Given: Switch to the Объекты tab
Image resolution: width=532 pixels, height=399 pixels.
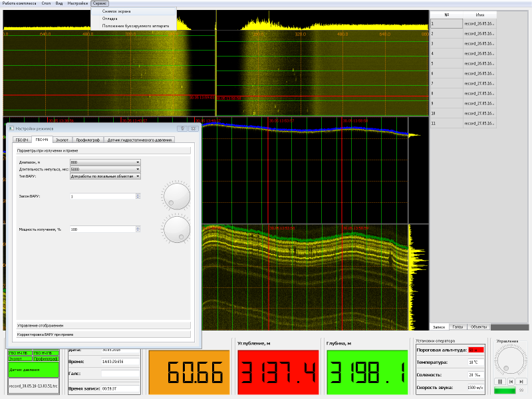Looking at the screenshot, I should pos(478,327).
